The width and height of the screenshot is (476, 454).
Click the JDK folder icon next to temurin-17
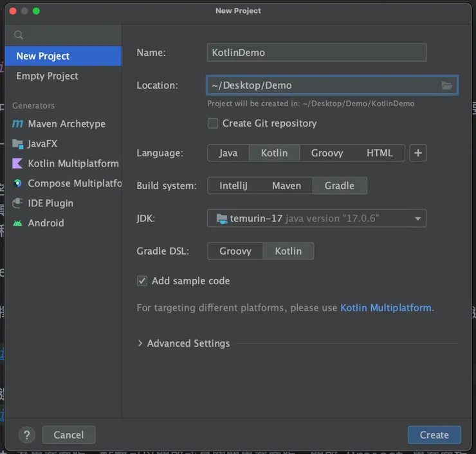pyautogui.click(x=222, y=219)
